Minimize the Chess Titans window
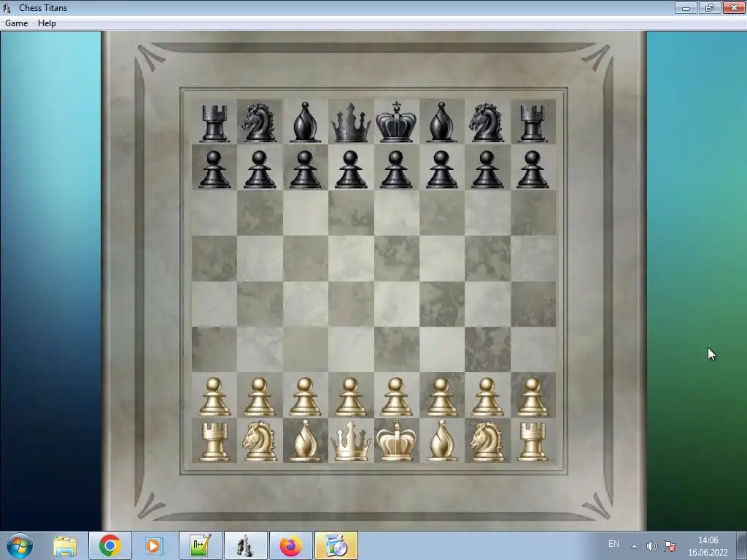This screenshot has width=747, height=560. coord(686,7)
